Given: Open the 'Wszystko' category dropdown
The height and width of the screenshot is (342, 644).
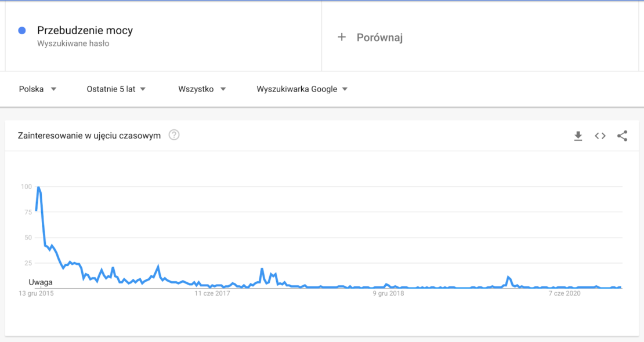Looking at the screenshot, I should tap(202, 89).
